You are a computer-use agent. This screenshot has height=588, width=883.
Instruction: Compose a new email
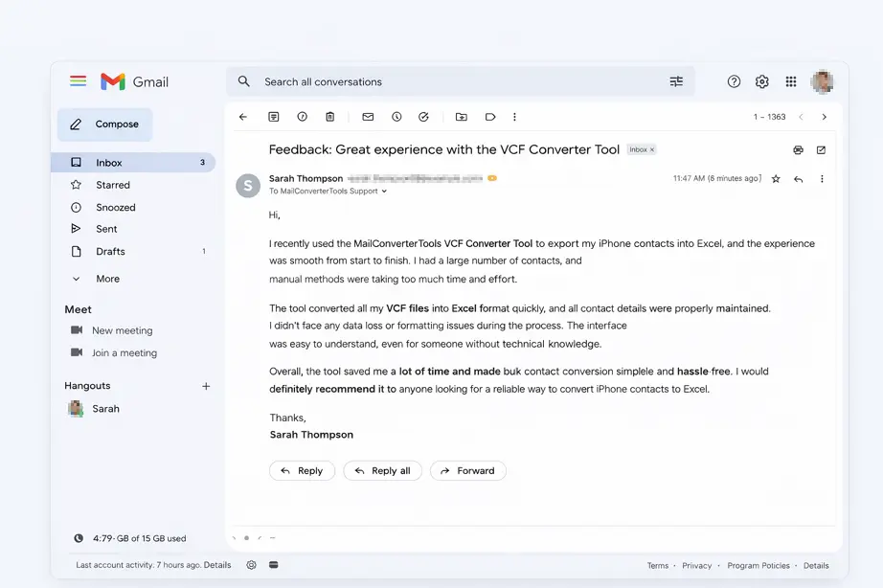(103, 124)
